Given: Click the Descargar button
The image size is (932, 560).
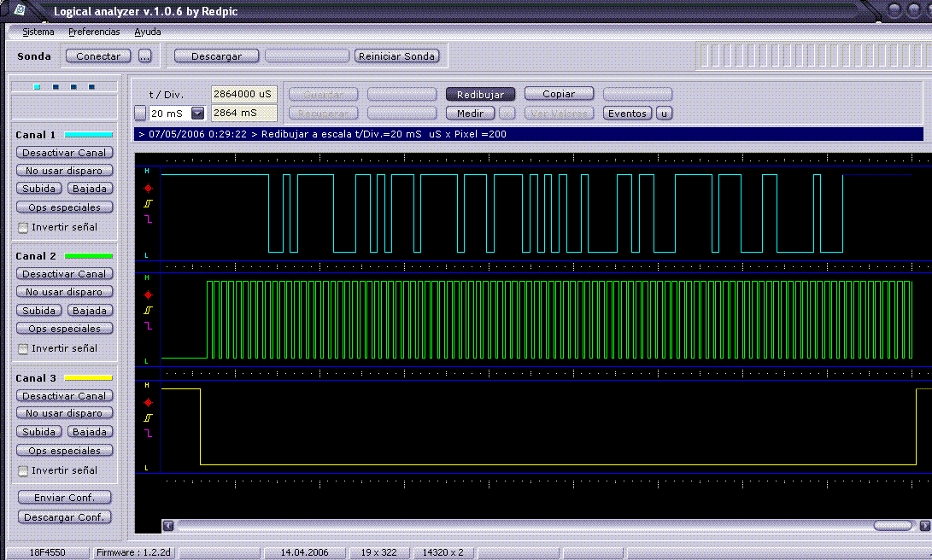Looking at the screenshot, I should pos(216,55).
